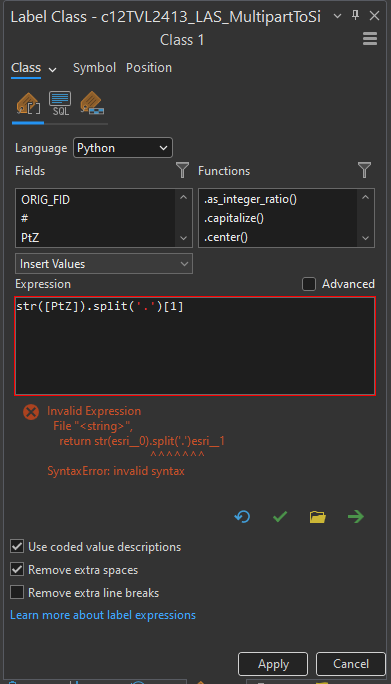The image size is (391, 684).
Task: Click the Cancel button
Action: (x=351, y=664)
